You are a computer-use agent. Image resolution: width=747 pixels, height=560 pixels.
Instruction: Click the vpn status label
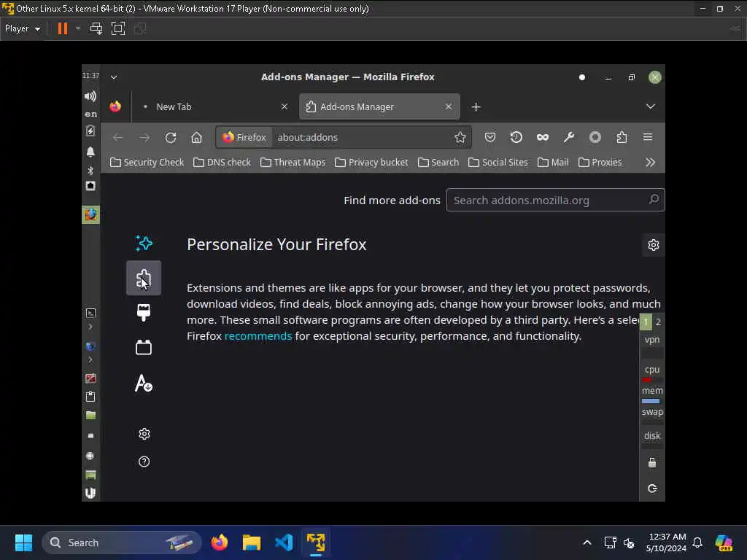(x=651, y=340)
